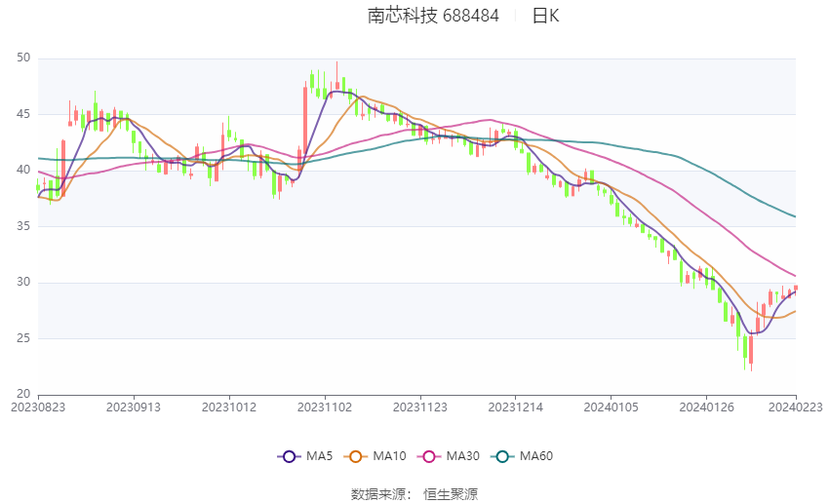829x504 pixels.
Task: Click the 20231102 date axis label
Action: click(325, 407)
